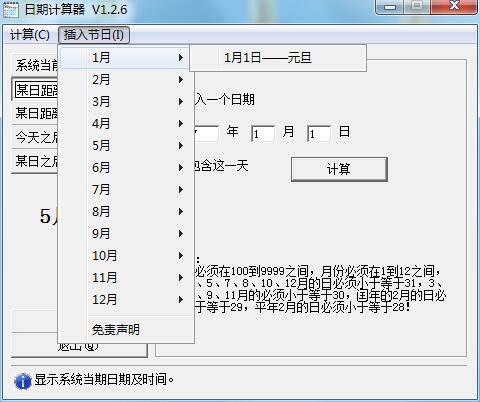The width and height of the screenshot is (480, 402).
Task: Expand the 2月 submenu arrow
Action: [x=181, y=80]
